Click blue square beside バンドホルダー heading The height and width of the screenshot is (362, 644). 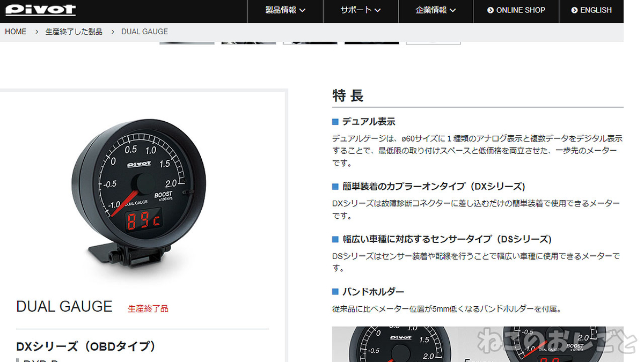(335, 292)
